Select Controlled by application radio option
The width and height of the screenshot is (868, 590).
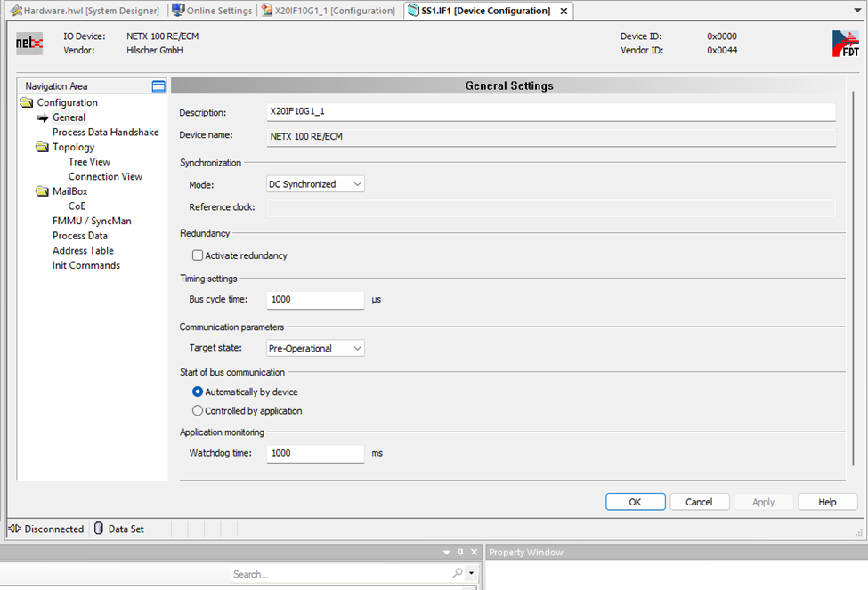coord(198,410)
